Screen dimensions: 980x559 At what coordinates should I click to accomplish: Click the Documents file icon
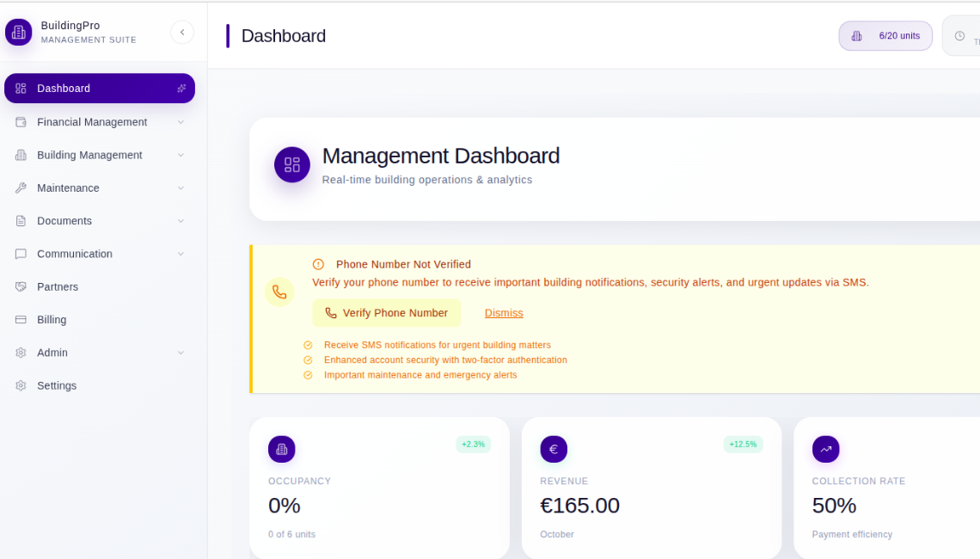click(20, 220)
